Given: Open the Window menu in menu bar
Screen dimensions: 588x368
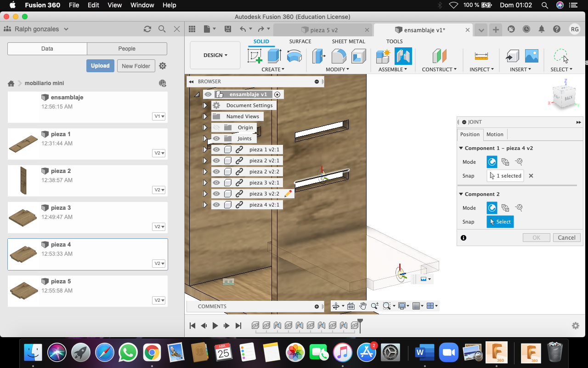Looking at the screenshot, I should tap(142, 5).
